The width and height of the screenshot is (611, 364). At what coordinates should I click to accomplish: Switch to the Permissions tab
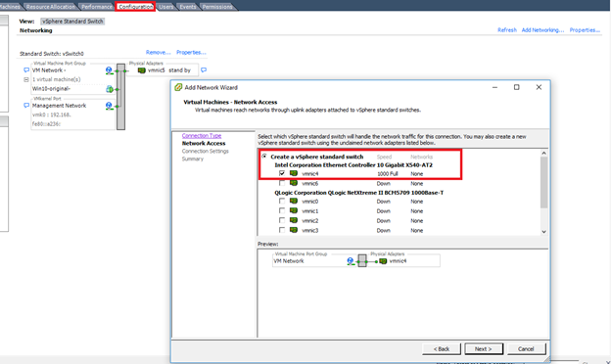click(217, 7)
